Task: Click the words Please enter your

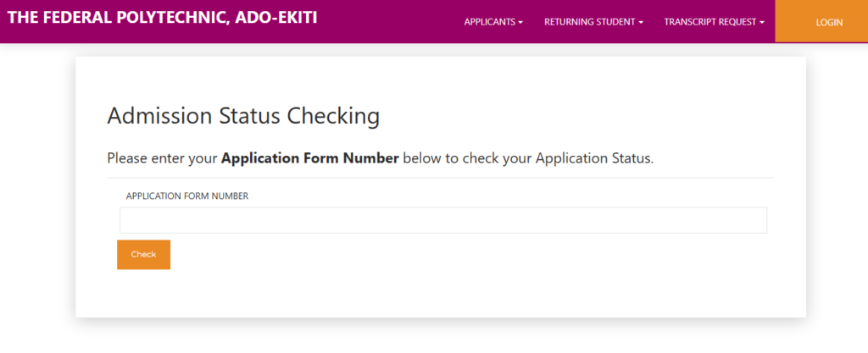Action: coord(162,158)
